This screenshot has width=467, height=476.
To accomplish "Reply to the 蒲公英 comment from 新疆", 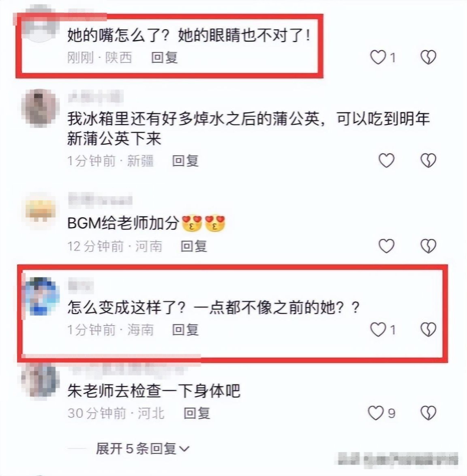I will 185,161.
